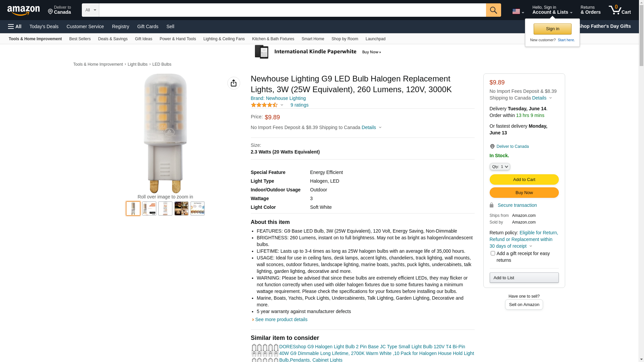Open Today's Deals in navigation bar
Image resolution: width=644 pixels, height=362 pixels.
pos(44,26)
